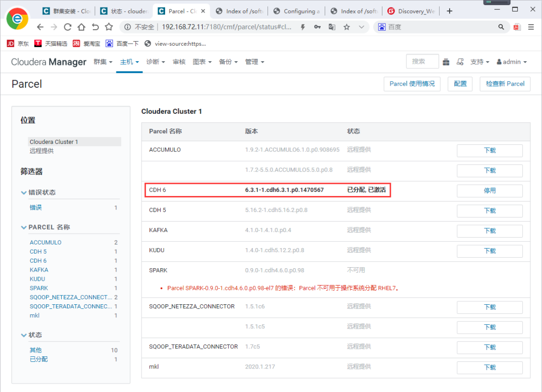Collapse the PARCEL 名称 filter section
542x392 pixels.
(45, 227)
